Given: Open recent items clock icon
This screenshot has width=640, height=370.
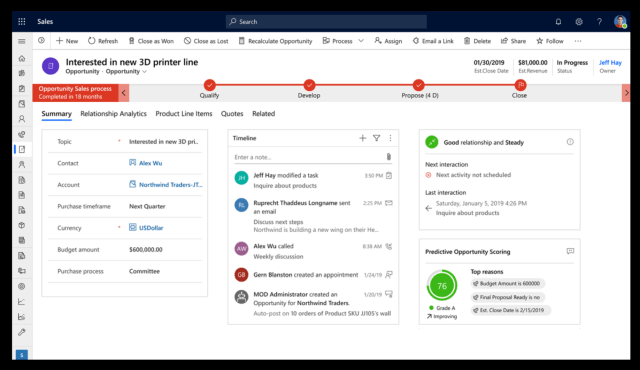Looking at the screenshot, I should click(42, 40).
